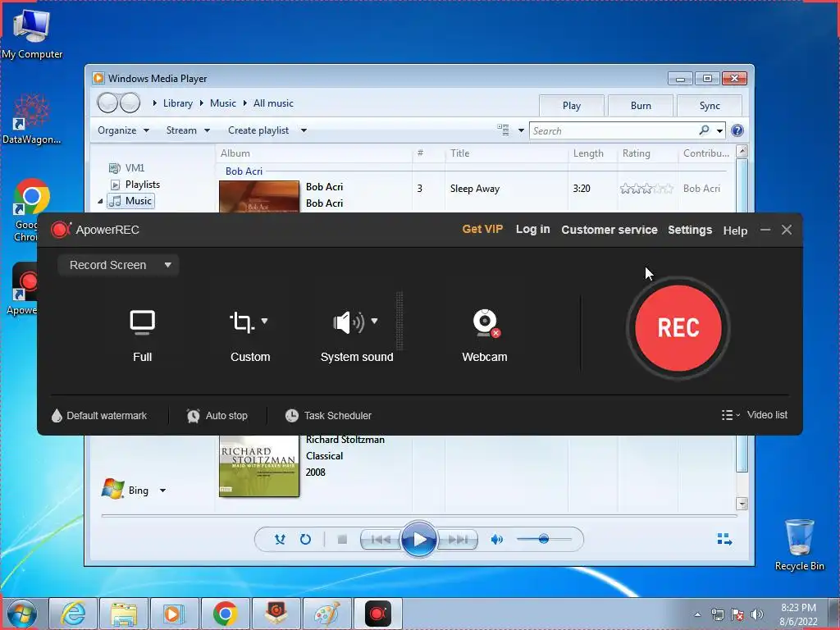Start recording with the red REC button
The image size is (840, 630).
[678, 328]
